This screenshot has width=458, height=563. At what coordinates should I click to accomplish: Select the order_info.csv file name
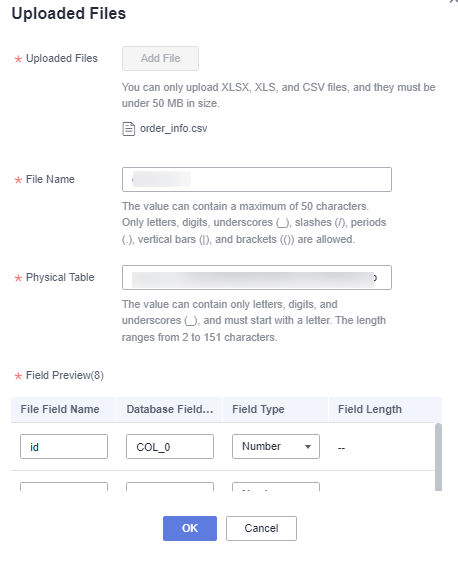pos(173,129)
